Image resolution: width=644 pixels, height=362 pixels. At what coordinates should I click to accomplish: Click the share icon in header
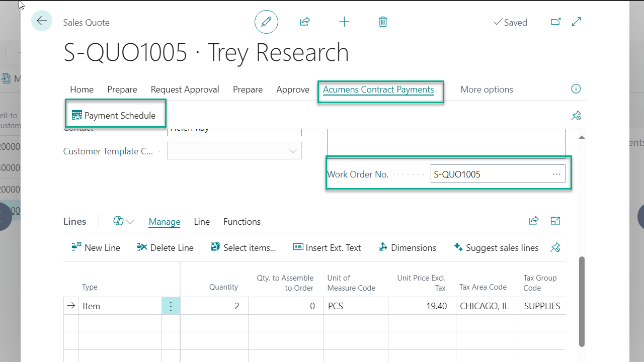(305, 22)
